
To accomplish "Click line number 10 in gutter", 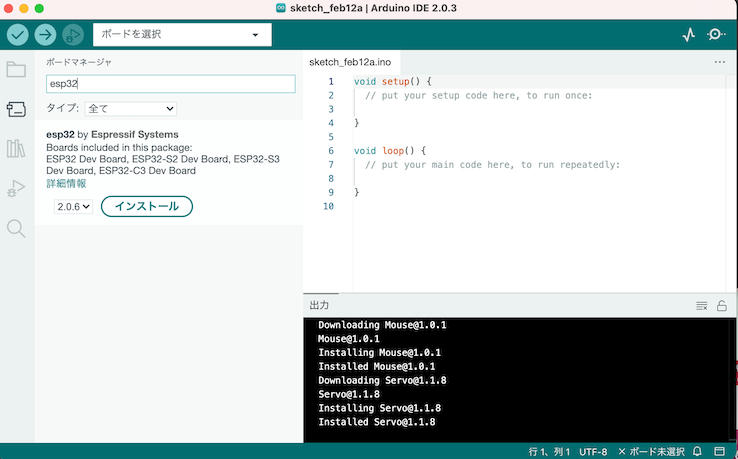I will pyautogui.click(x=329, y=206).
